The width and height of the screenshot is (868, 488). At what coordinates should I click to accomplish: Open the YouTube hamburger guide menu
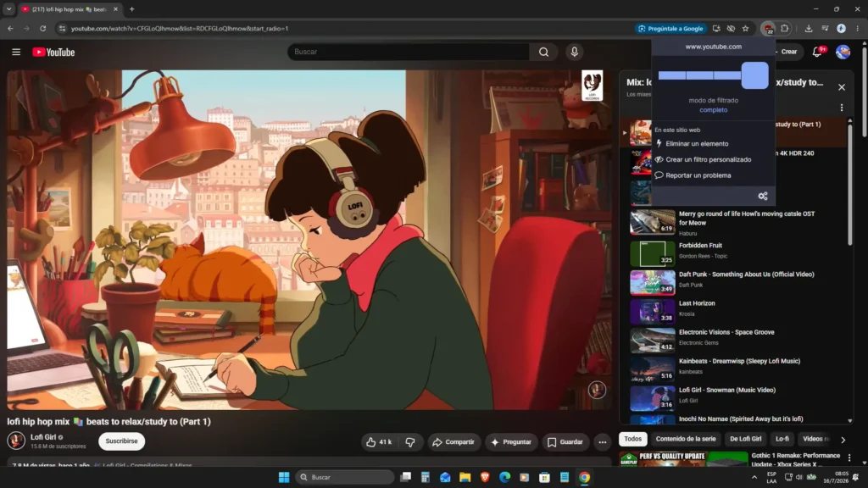tap(16, 52)
